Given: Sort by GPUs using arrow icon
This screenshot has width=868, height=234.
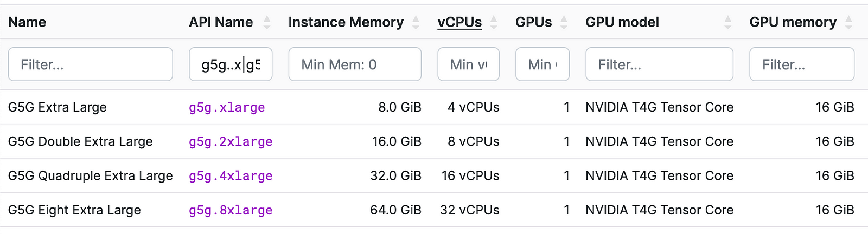Looking at the screenshot, I should (564, 22).
